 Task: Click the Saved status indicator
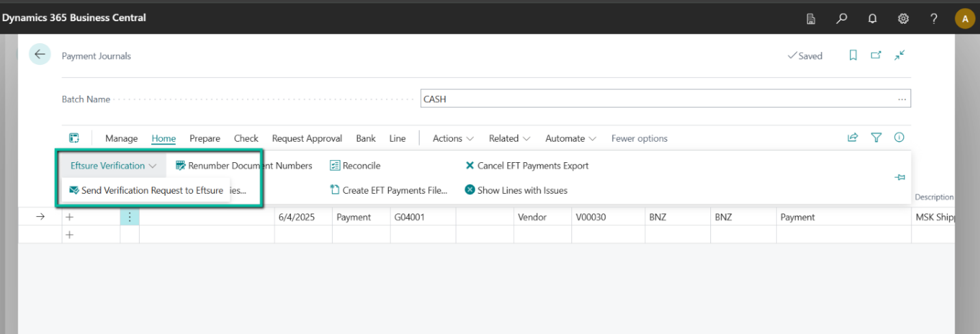[805, 56]
